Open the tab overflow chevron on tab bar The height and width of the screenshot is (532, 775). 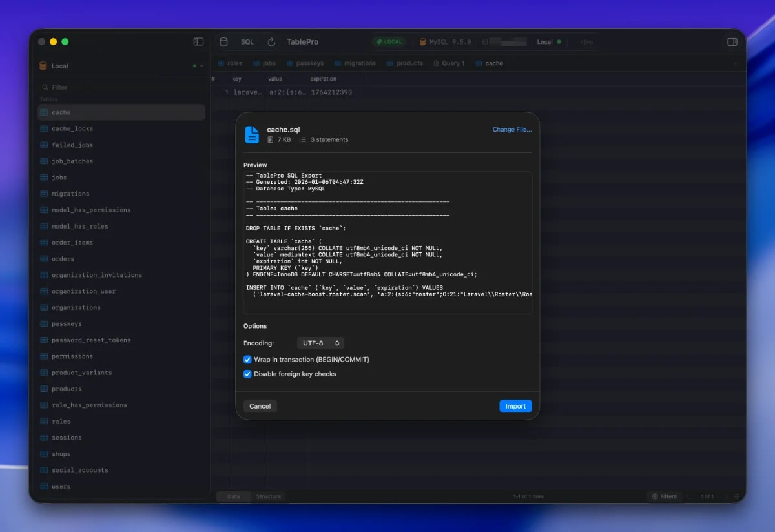click(736, 63)
